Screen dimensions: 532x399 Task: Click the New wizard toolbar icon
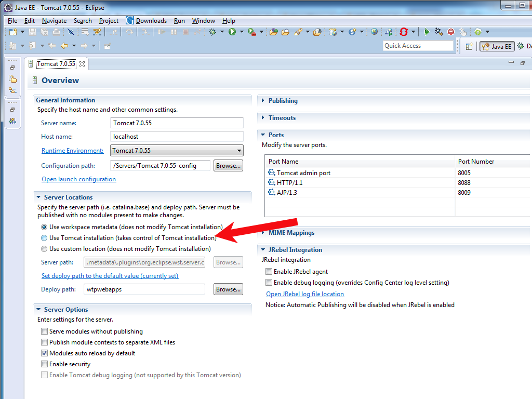tap(13, 32)
